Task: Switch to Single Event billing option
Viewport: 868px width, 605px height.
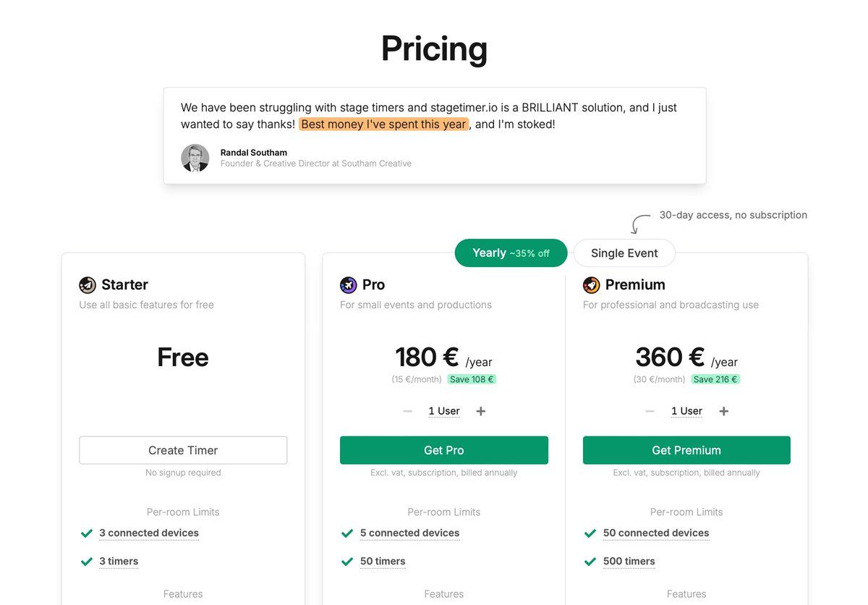Action: click(624, 253)
